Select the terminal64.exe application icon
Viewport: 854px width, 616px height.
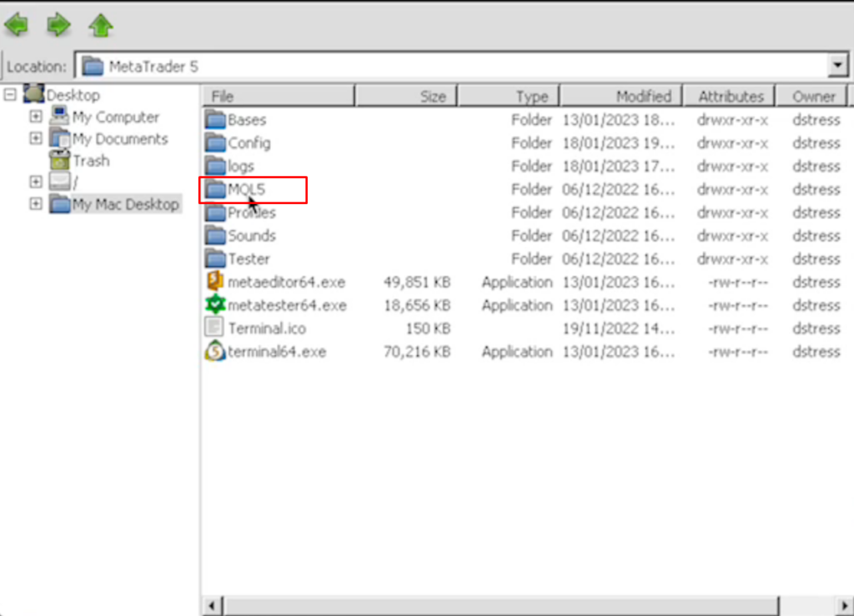[x=215, y=352]
